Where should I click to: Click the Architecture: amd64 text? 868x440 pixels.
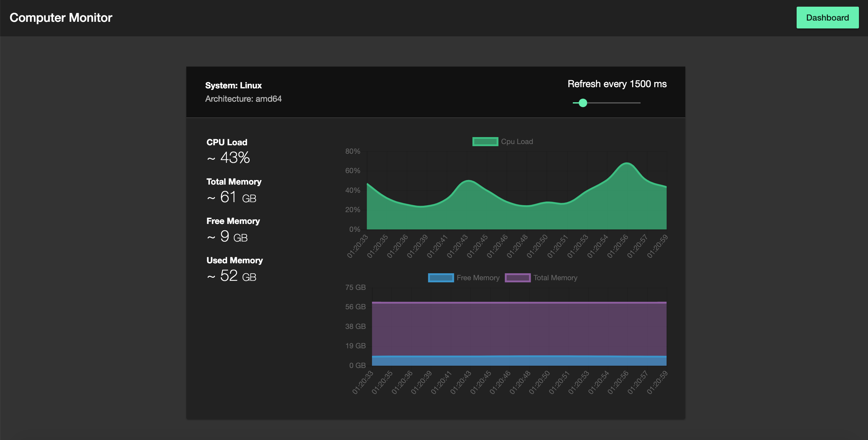tap(243, 99)
